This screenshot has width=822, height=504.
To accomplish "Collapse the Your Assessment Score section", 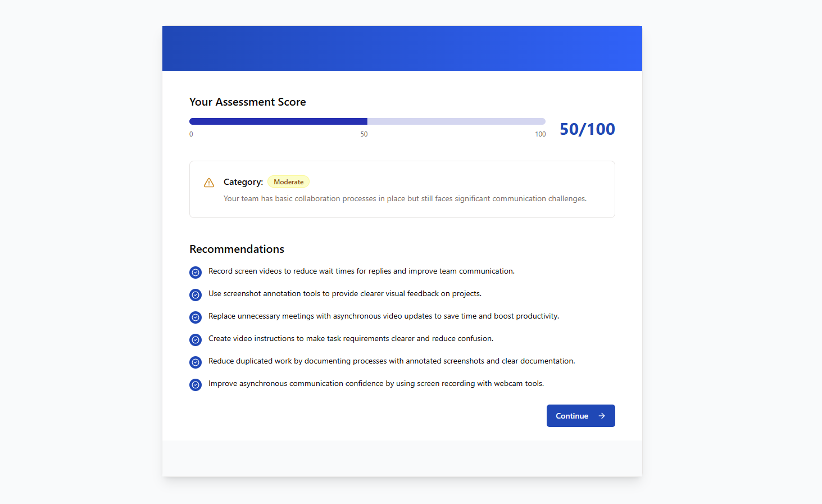I will [x=247, y=102].
